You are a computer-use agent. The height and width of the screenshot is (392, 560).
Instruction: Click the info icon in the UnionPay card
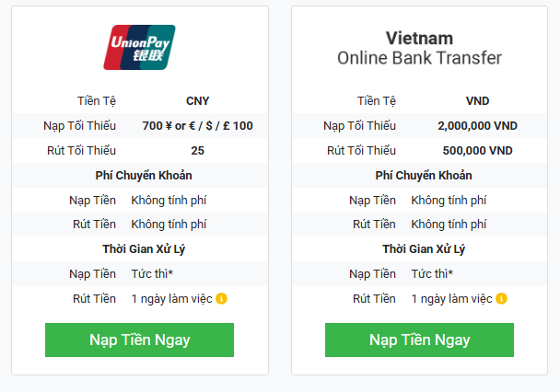(221, 298)
